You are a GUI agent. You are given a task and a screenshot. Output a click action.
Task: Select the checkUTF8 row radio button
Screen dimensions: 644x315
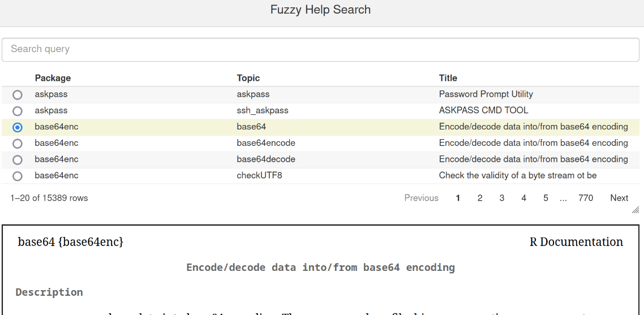point(18,176)
